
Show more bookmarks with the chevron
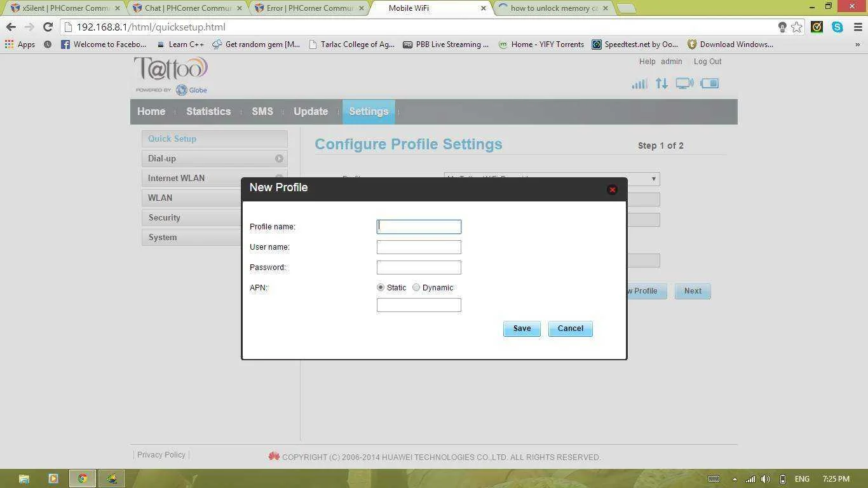[x=857, y=44]
